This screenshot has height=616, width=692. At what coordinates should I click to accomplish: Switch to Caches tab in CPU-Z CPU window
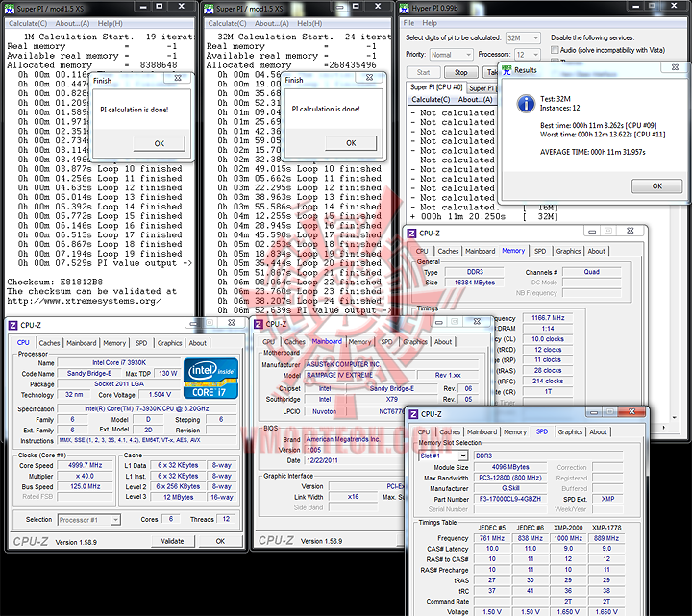pyautogui.click(x=49, y=343)
